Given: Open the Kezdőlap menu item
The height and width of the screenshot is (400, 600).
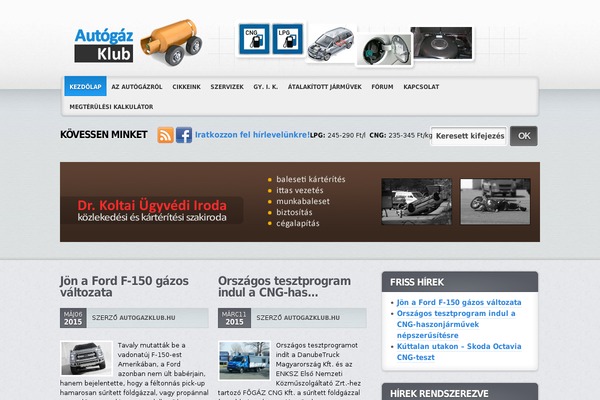Looking at the screenshot, I should pyautogui.click(x=85, y=87).
